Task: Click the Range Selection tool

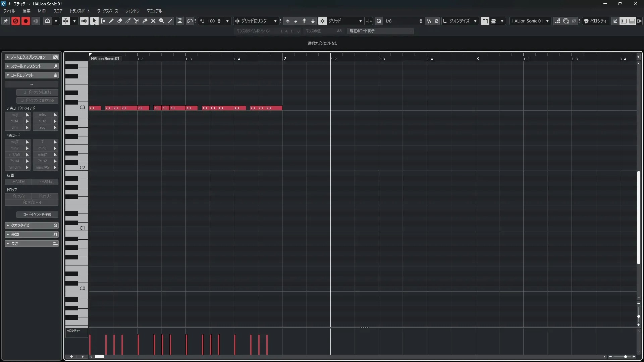Action: 103,21
